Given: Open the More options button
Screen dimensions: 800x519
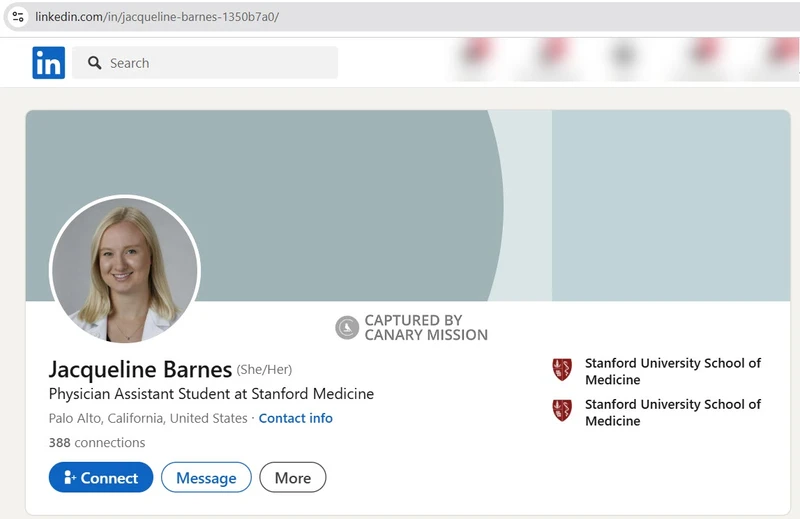Looking at the screenshot, I should point(292,478).
